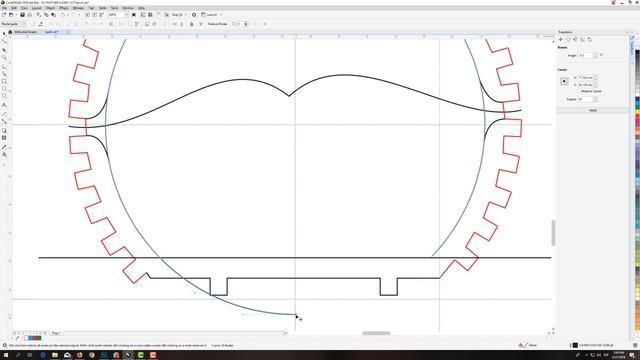Screen dimensions: 640x360
Task: Click the red swatch in document palette
Action: tap(35, 338)
